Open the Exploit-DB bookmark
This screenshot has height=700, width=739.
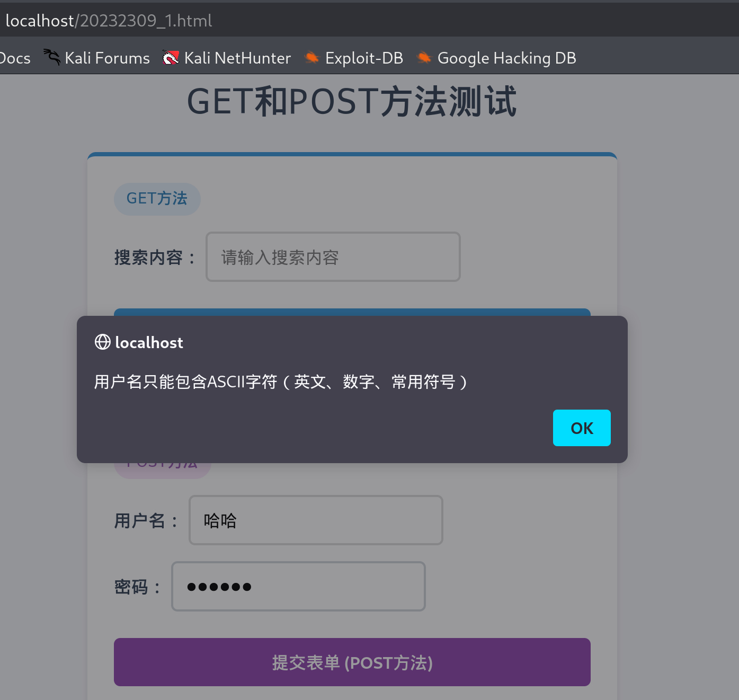(x=354, y=58)
